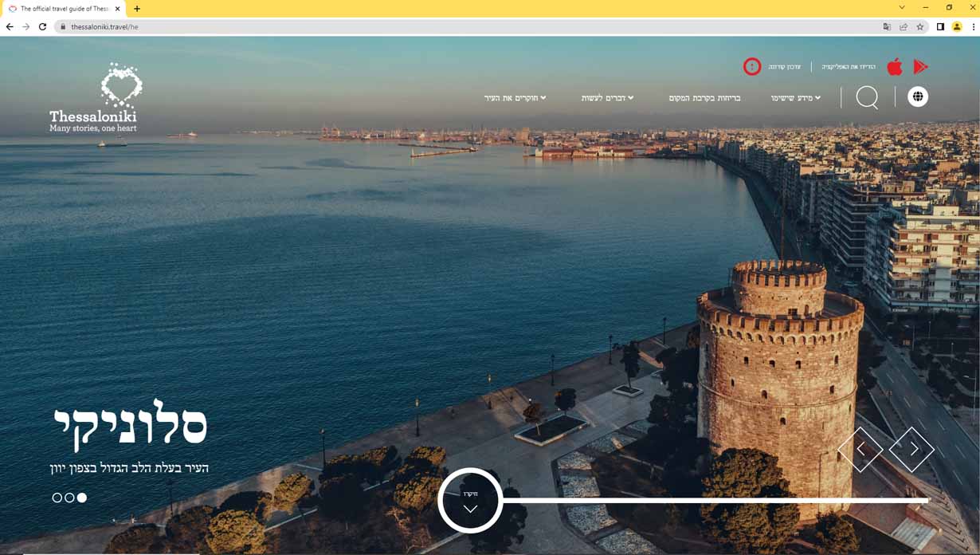Click the red circular info icon
The image size is (980, 555).
(752, 67)
